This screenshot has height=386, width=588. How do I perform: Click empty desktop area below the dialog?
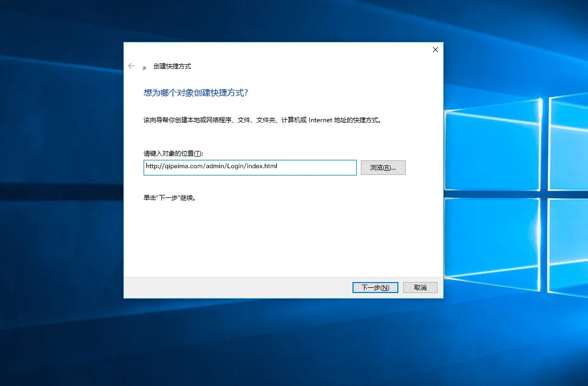point(282,345)
